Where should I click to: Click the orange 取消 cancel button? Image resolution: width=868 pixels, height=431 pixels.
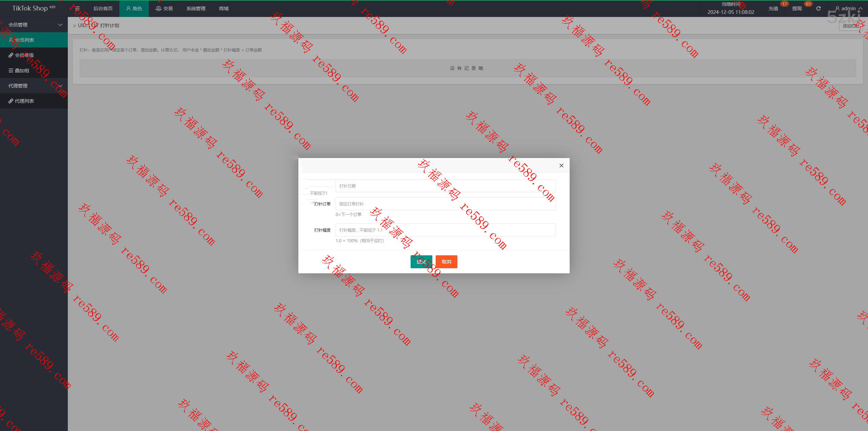click(x=446, y=262)
